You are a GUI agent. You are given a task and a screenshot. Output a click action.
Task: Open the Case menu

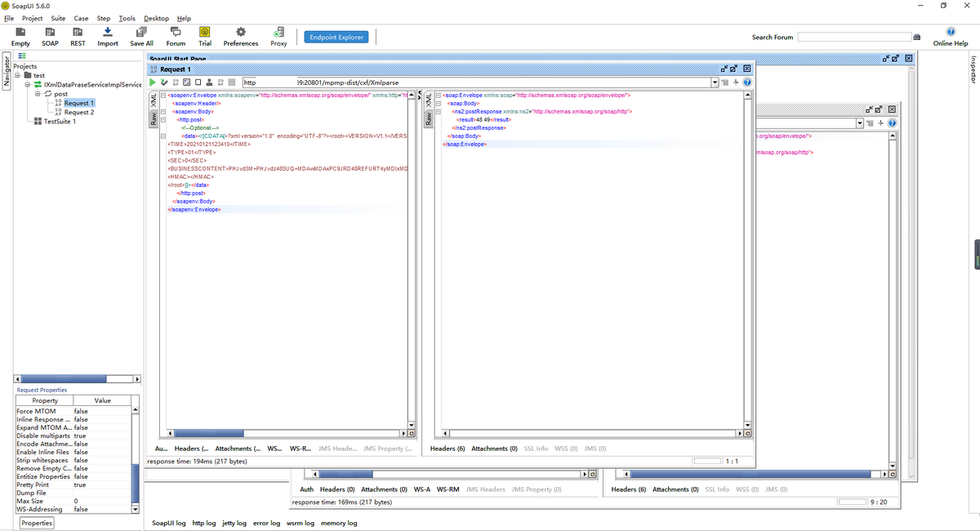click(81, 18)
